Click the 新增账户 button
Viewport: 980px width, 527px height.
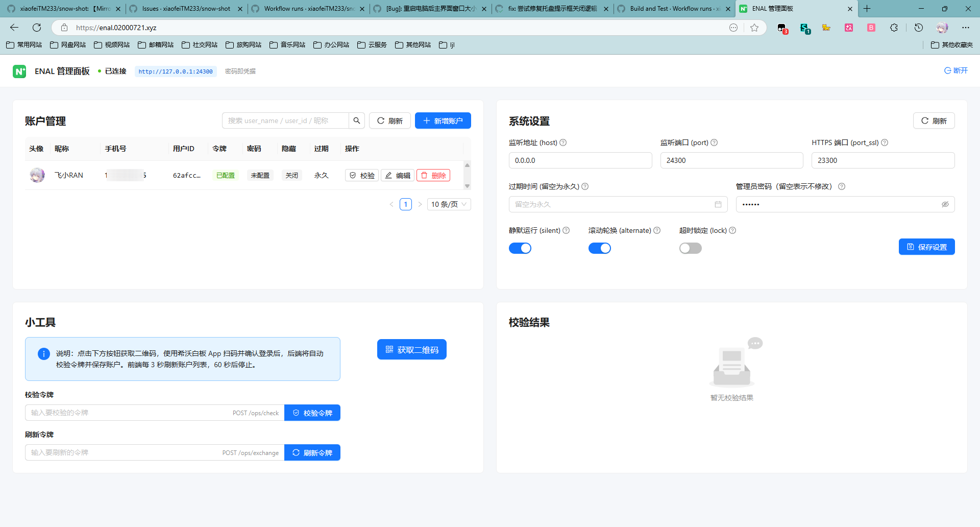(x=443, y=121)
